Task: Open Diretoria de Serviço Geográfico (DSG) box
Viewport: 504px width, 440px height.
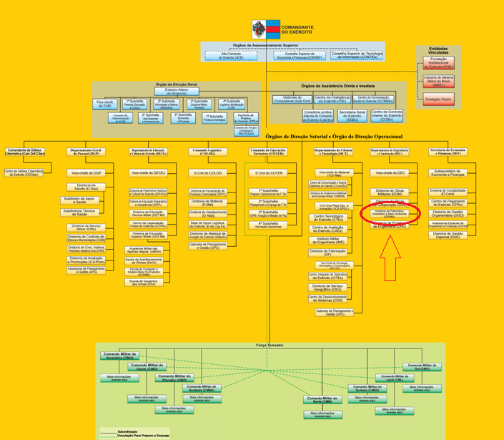Action: [x=328, y=288]
